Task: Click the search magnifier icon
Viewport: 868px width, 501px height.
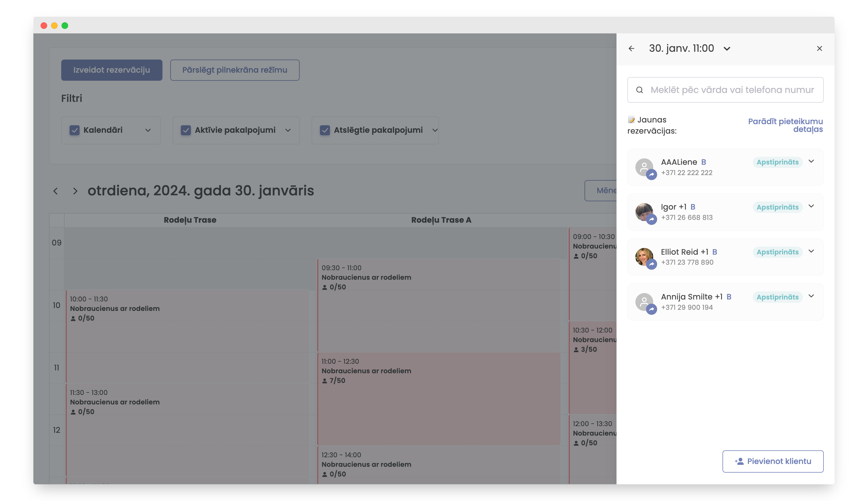Action: [x=640, y=90]
